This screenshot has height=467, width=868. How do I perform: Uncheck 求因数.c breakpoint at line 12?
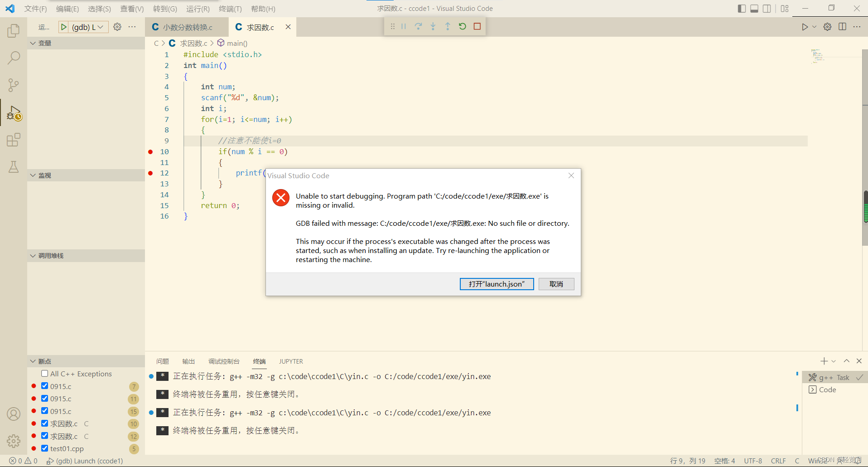[44, 436]
